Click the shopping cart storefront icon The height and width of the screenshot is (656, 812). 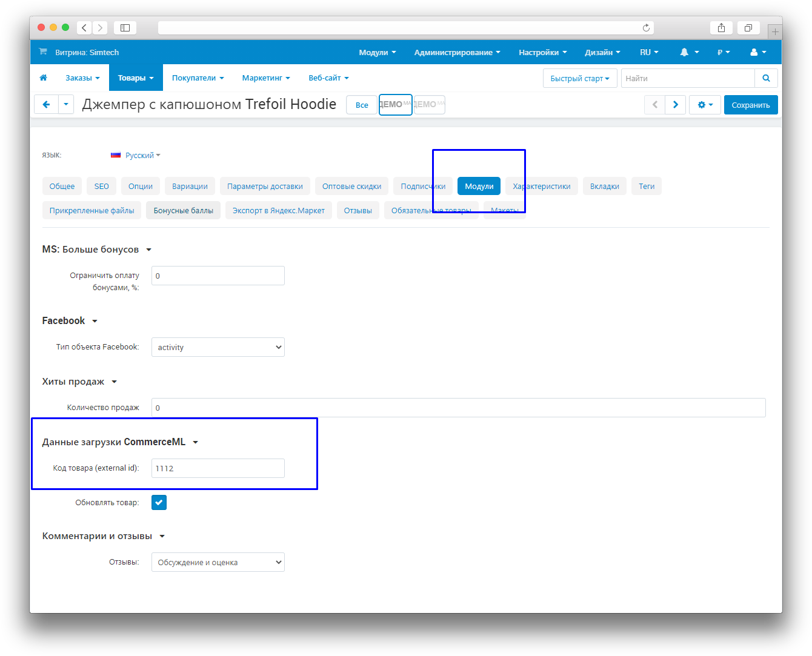(43, 52)
